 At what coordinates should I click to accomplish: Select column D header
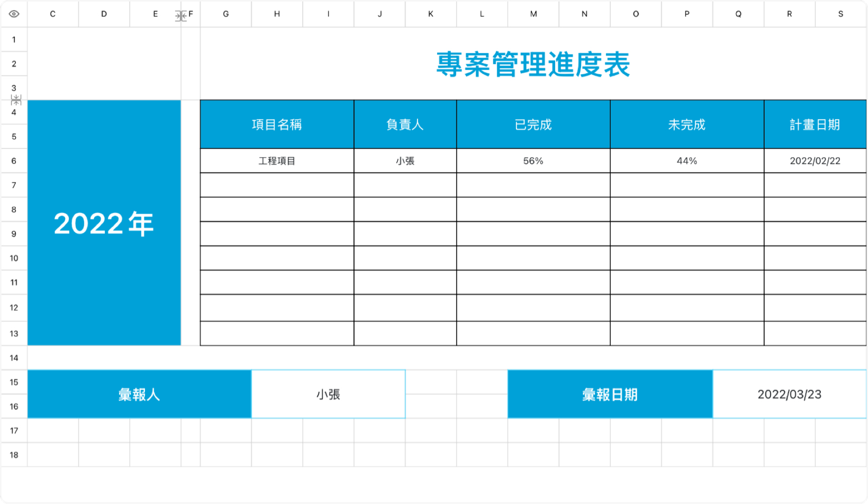click(x=104, y=14)
